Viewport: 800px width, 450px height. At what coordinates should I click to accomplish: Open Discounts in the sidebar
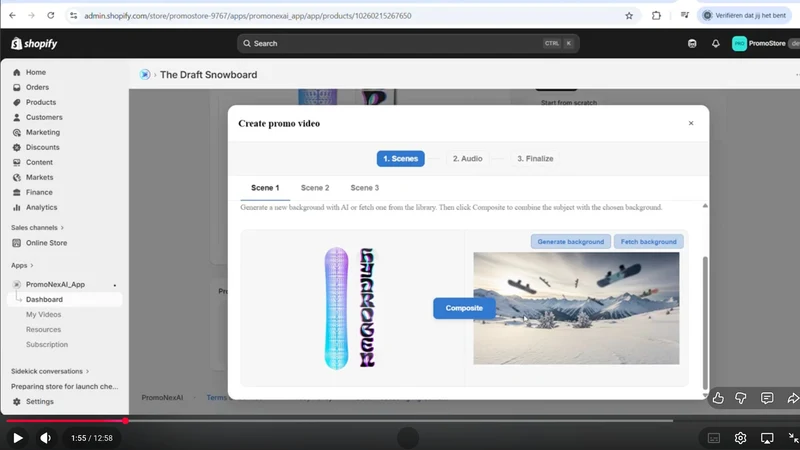(x=42, y=147)
